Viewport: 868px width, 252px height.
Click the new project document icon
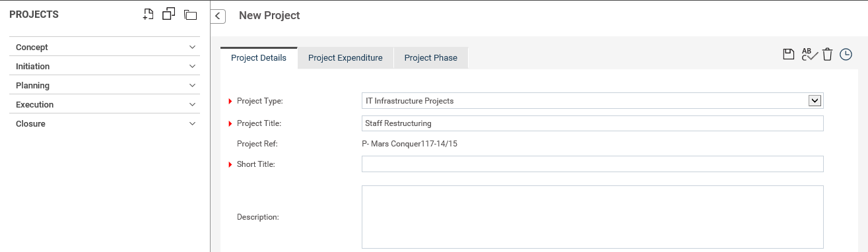149,14
